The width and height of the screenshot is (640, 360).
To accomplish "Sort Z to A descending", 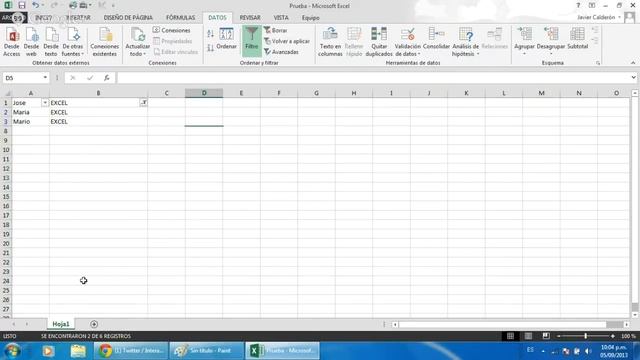I will pos(210,48).
